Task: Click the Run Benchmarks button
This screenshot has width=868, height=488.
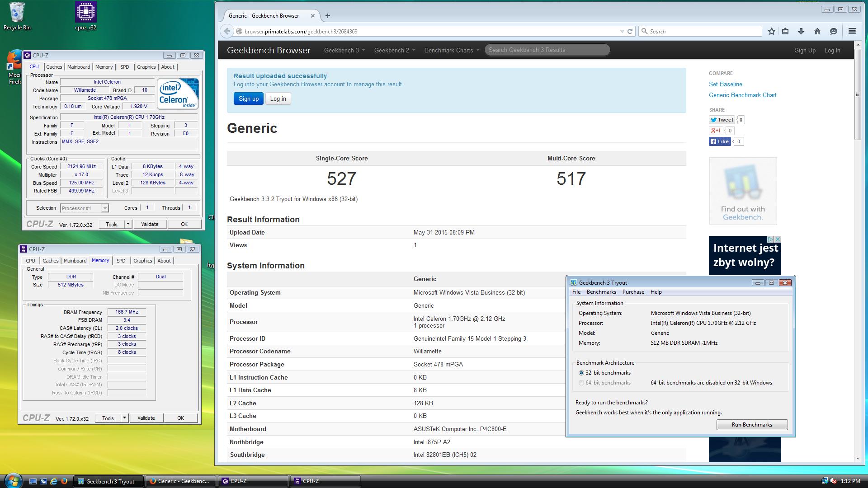Action: pos(752,425)
